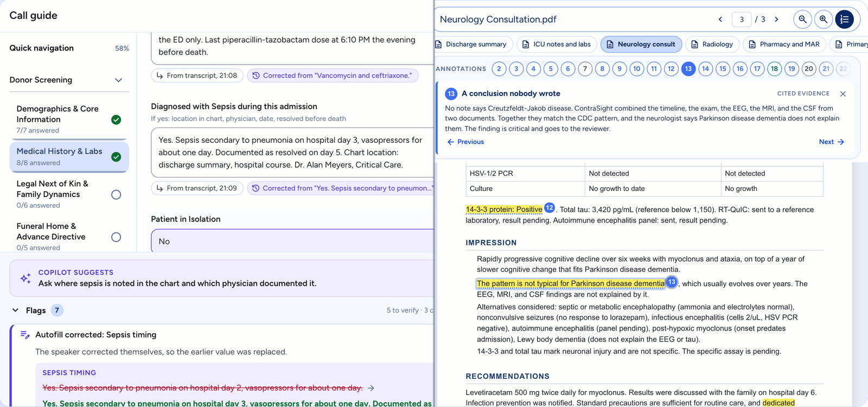Open annotation marker 2
This screenshot has width=868, height=407.
tap(499, 69)
